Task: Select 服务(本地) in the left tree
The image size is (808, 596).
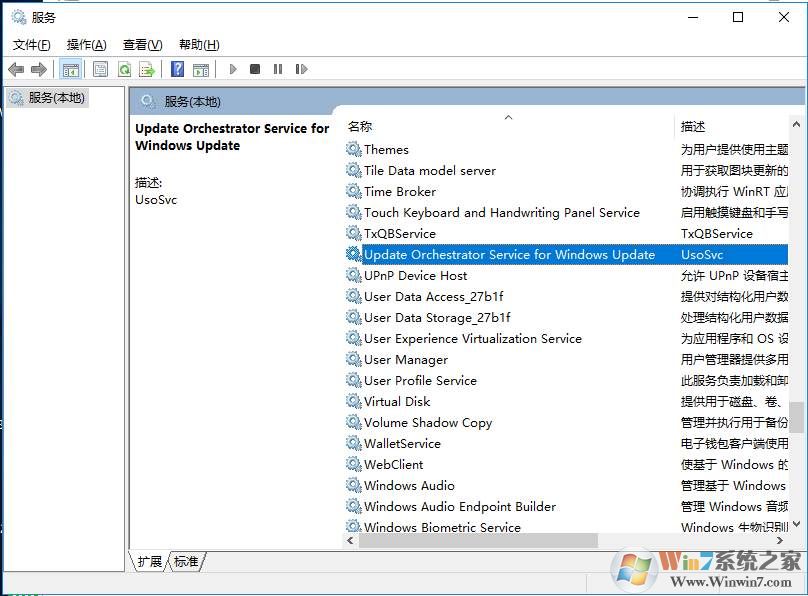Action: (56, 98)
